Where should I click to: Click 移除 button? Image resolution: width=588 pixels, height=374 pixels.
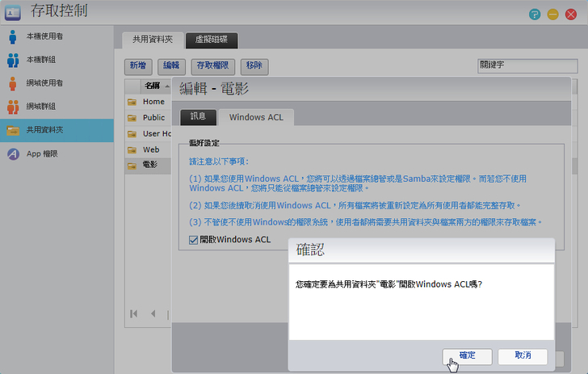[254, 66]
